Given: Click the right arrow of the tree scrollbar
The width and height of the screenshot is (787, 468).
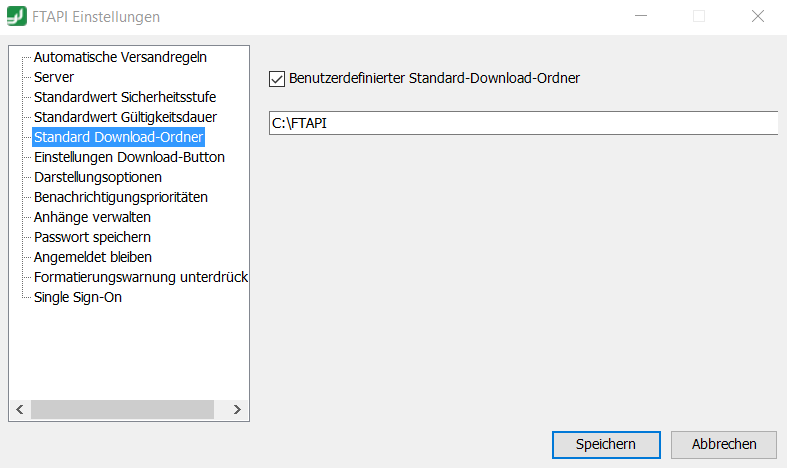Looking at the screenshot, I should [x=237, y=410].
